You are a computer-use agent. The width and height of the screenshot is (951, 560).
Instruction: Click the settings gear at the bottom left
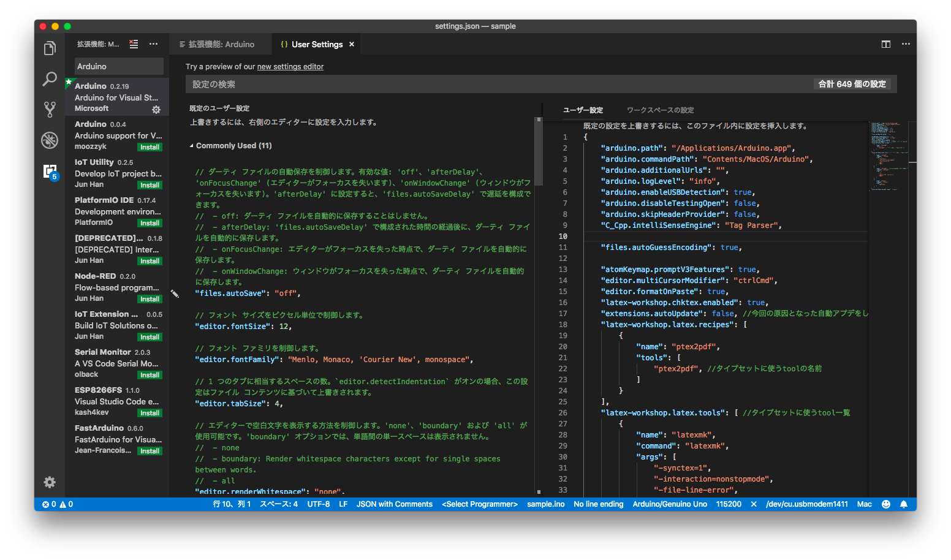click(50, 482)
